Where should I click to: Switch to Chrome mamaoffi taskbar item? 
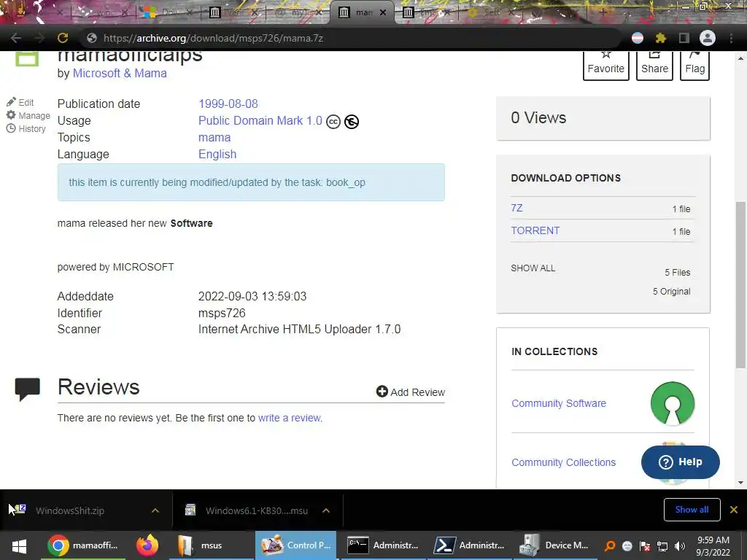click(85, 545)
